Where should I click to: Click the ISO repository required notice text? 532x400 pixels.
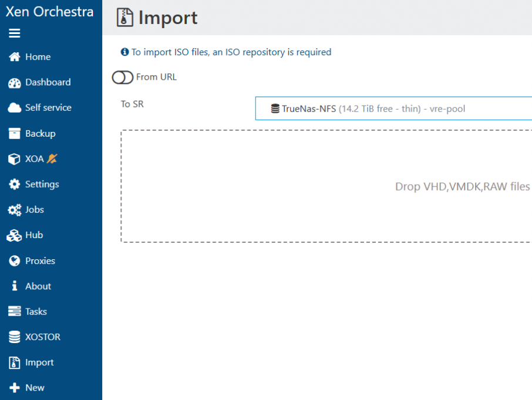pos(231,52)
